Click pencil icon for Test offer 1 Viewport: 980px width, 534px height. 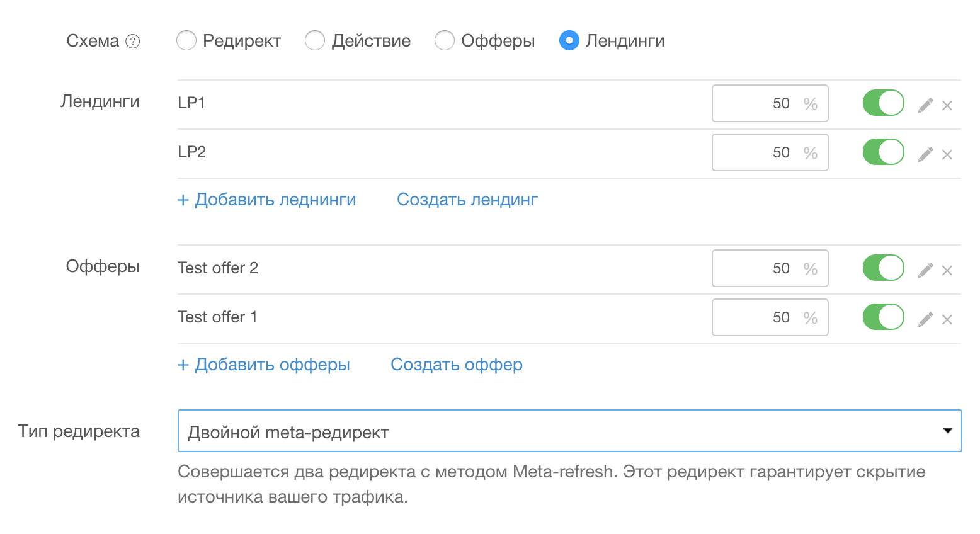tap(925, 319)
